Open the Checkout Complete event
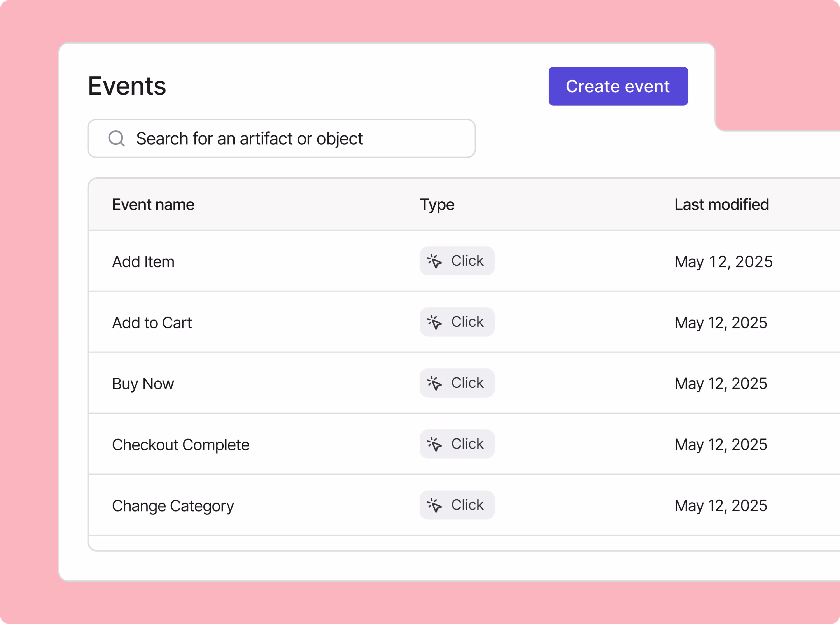This screenshot has width=840, height=624. click(180, 445)
